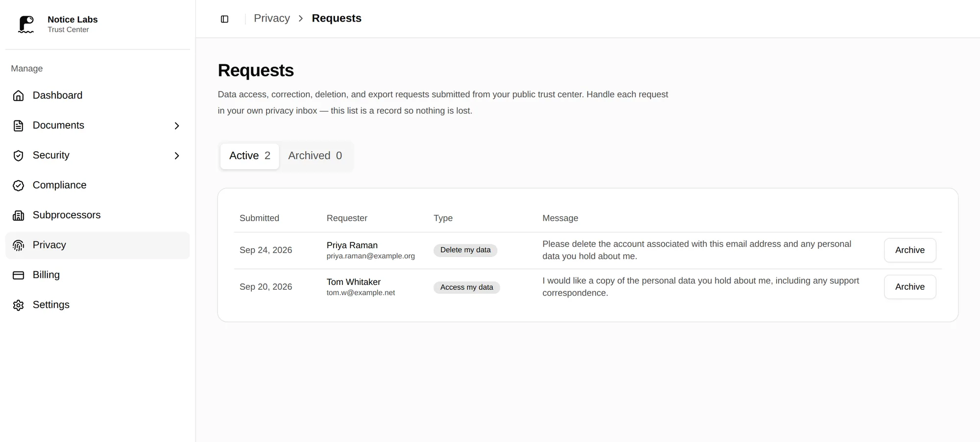Click the Sep 24, 2026 date cell
Screen dimensions: 980x442
(x=266, y=250)
